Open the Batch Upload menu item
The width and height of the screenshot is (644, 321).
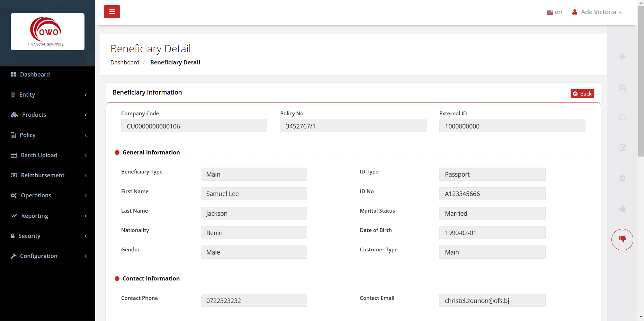[47, 155]
